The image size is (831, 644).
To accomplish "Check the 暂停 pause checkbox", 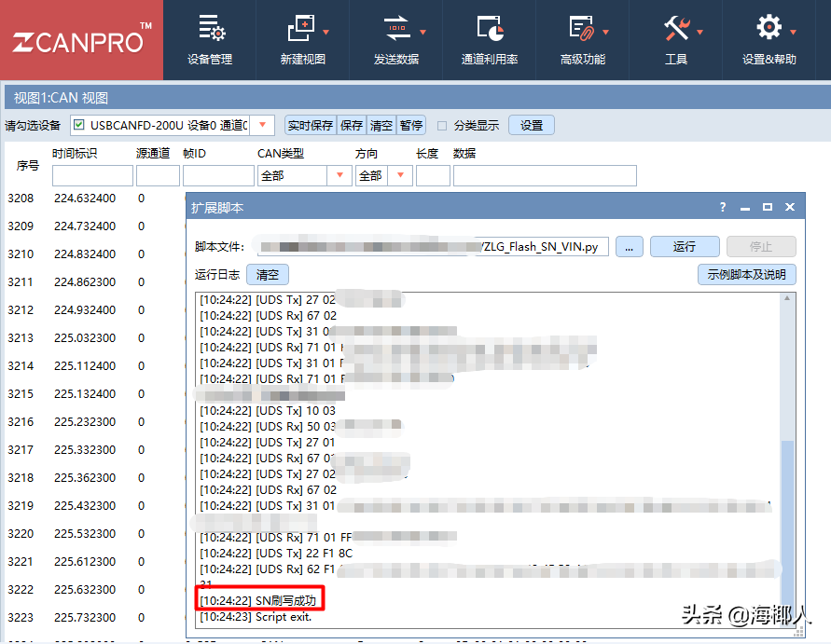I will [x=411, y=124].
